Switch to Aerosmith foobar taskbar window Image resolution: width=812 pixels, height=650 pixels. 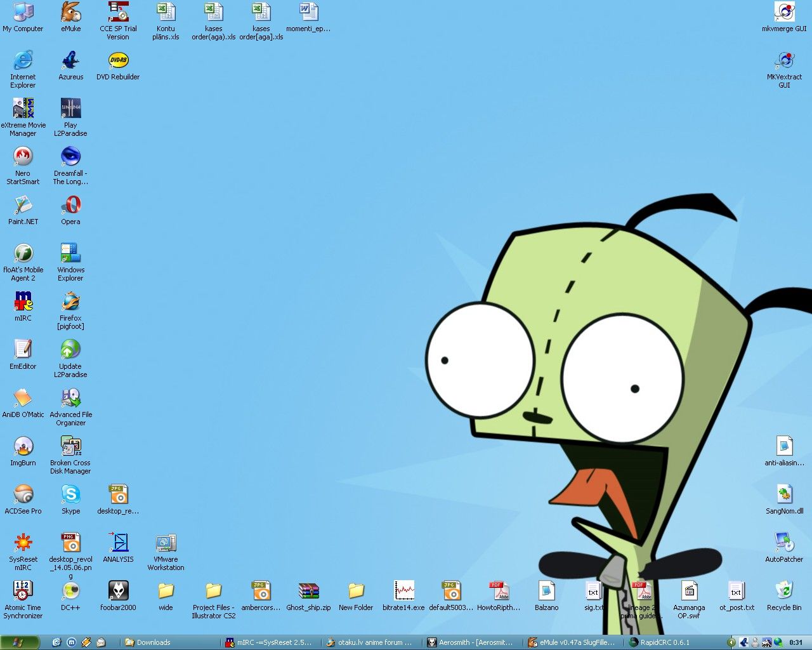point(472,642)
